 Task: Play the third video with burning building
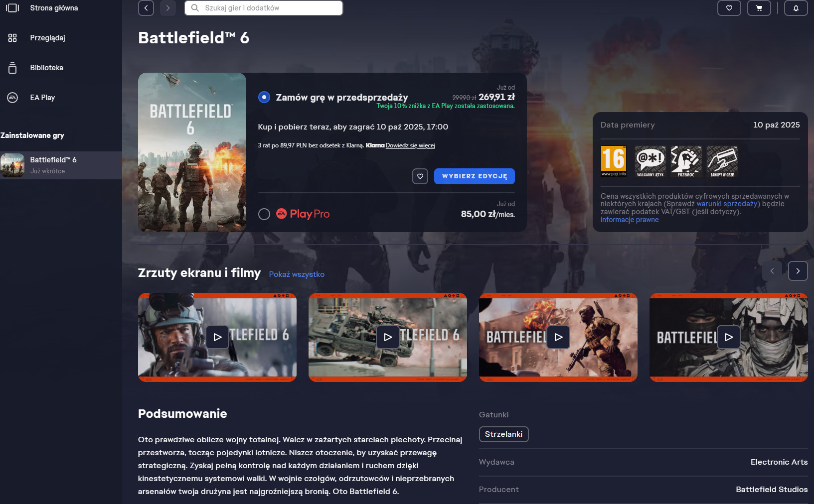(x=558, y=337)
